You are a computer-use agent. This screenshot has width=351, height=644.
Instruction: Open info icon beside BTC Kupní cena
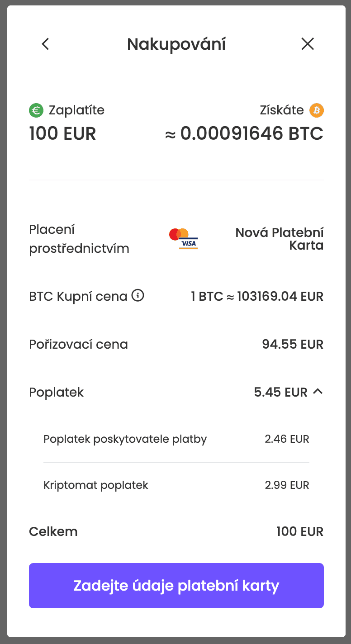click(x=138, y=296)
